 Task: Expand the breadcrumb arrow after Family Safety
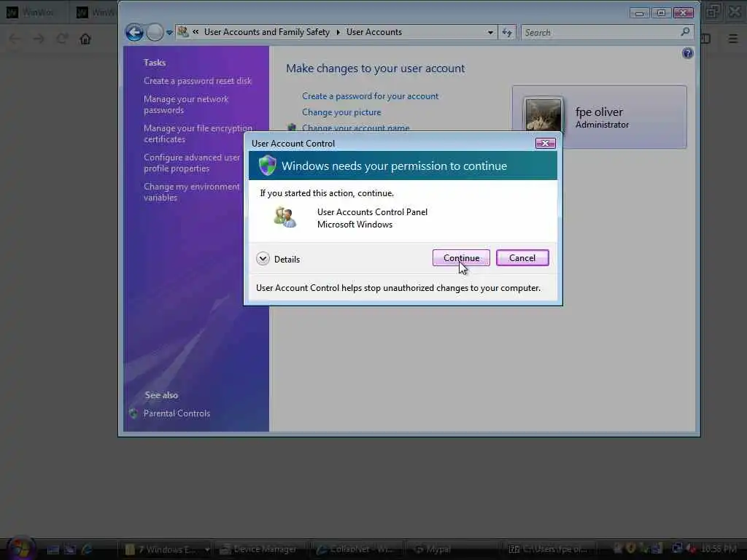[x=338, y=32]
